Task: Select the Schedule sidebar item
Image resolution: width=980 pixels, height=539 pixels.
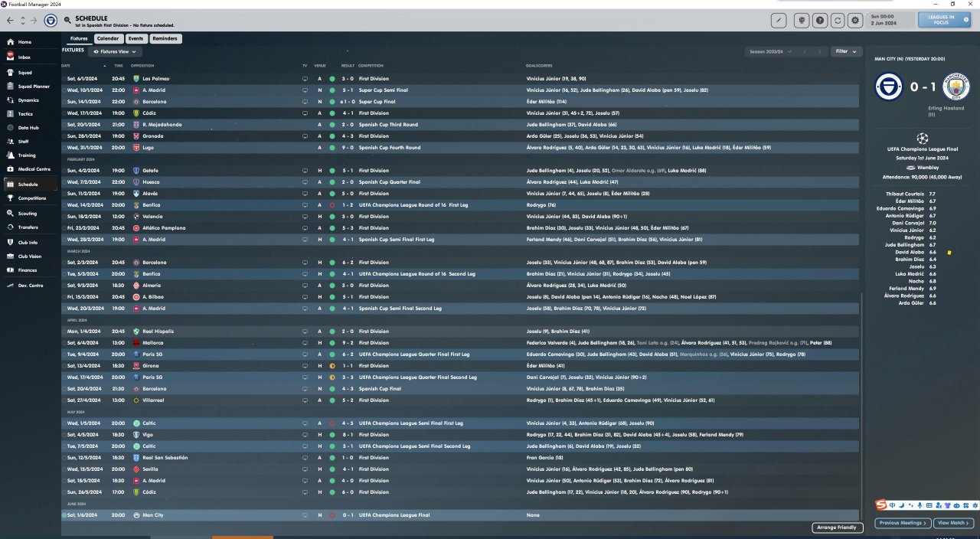Action: point(29,185)
